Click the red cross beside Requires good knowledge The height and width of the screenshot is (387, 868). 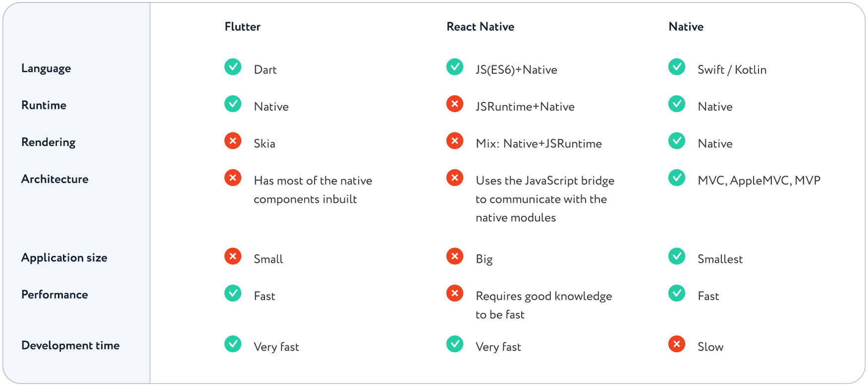tap(454, 293)
